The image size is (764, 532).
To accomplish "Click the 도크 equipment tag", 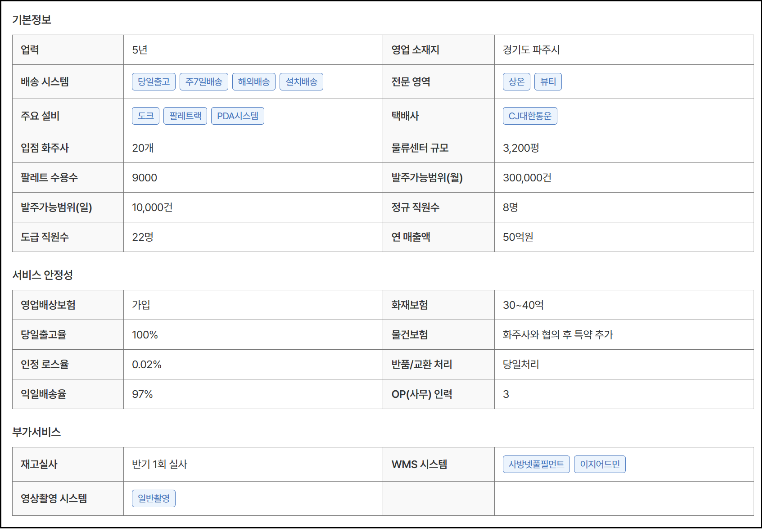I will click(x=145, y=116).
